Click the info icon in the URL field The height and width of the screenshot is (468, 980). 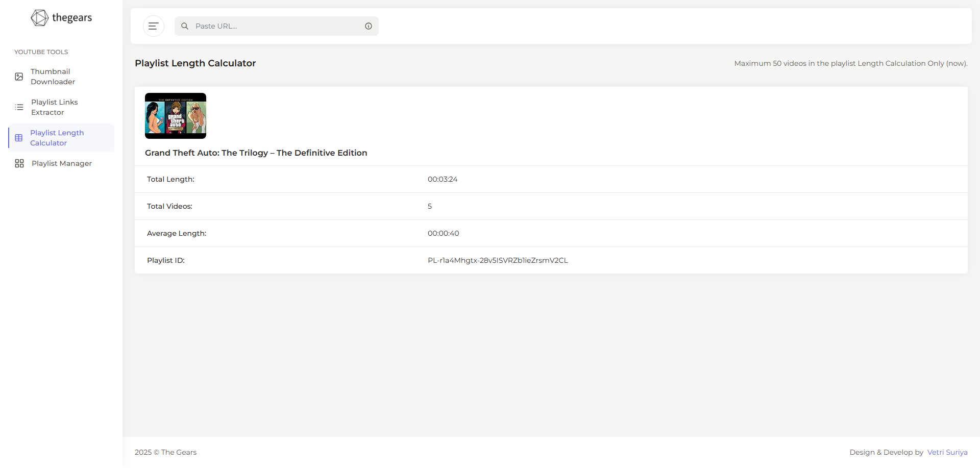tap(368, 26)
